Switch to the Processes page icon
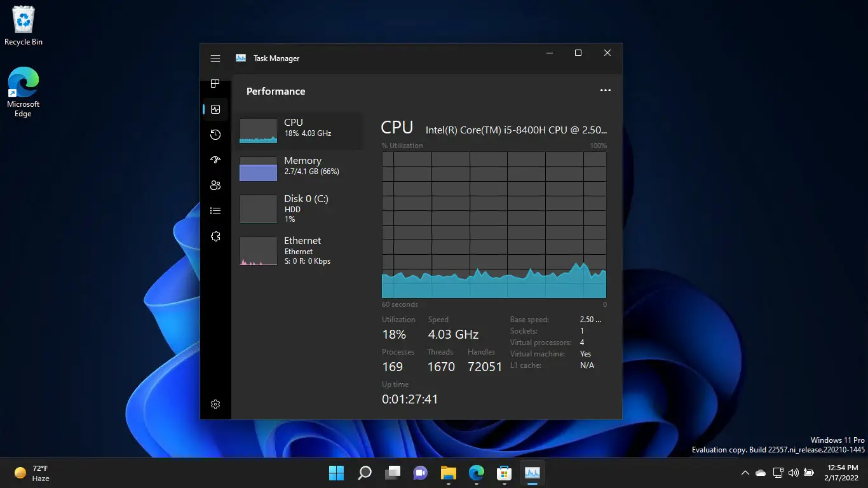 click(215, 84)
